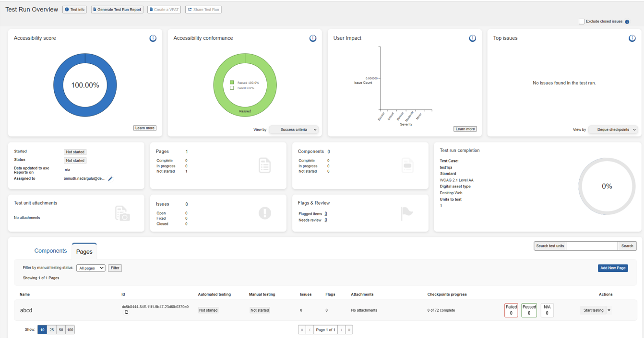The image size is (644, 339).
Task: Open the Success criteria view-by dropdown
Action: point(294,129)
